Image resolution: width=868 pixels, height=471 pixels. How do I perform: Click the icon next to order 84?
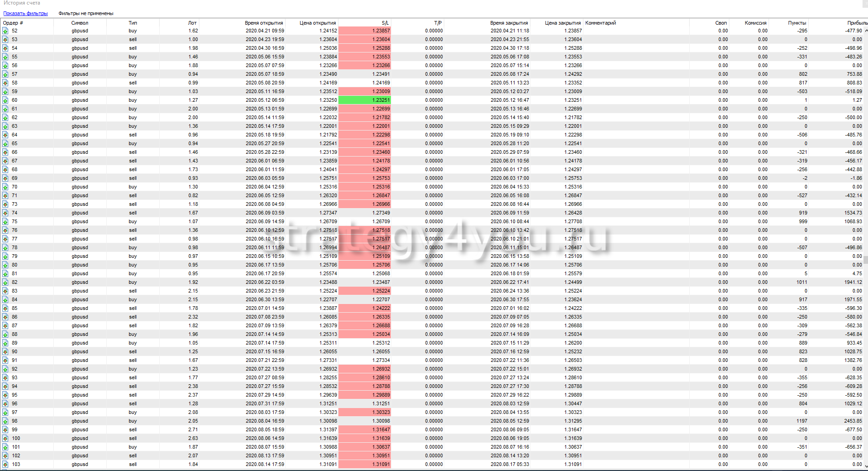pos(5,300)
